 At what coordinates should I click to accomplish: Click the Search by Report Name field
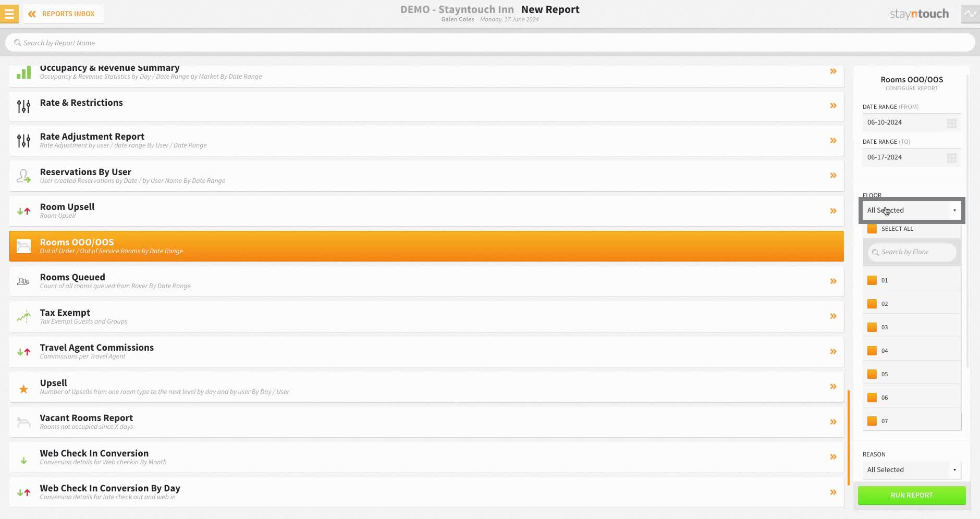(490, 43)
